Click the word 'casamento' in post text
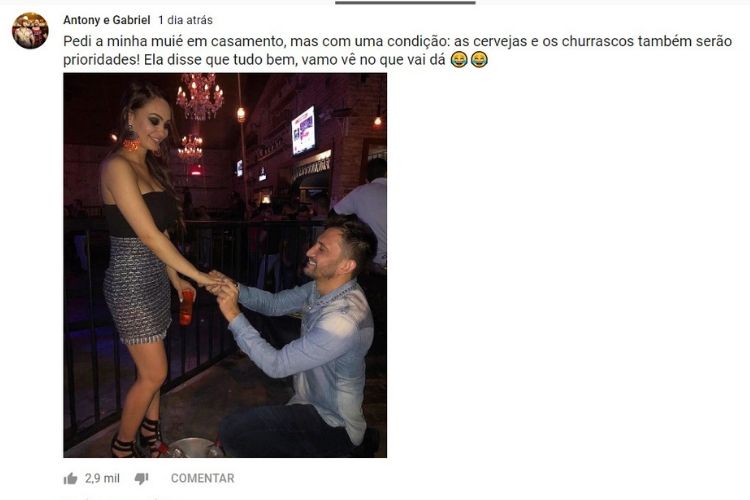This screenshot has width=750, height=500. pos(247,42)
